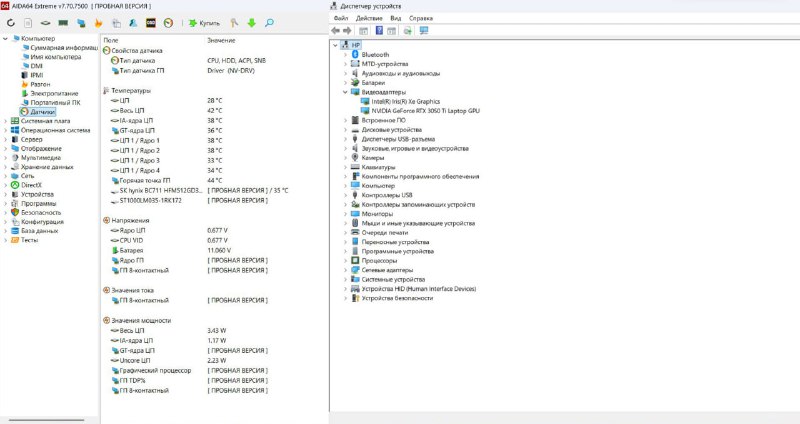Click the Refresh icon in AIDA64 toolbar
800x424 pixels.
[11, 23]
